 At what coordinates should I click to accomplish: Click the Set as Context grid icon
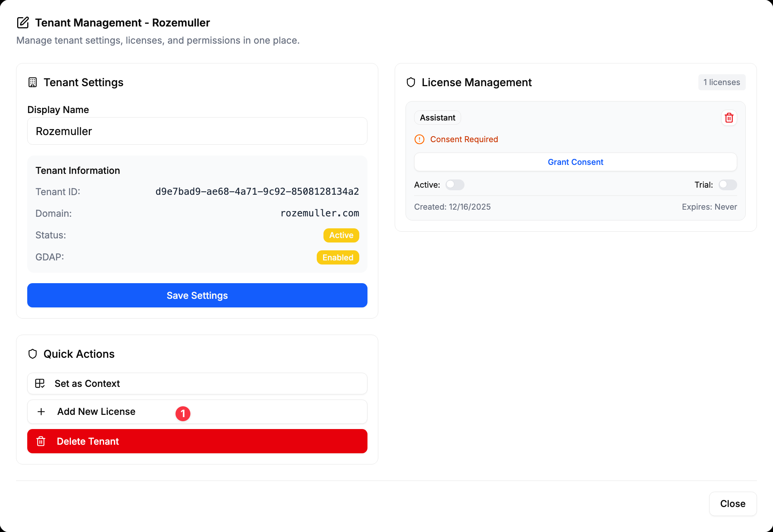(x=40, y=384)
